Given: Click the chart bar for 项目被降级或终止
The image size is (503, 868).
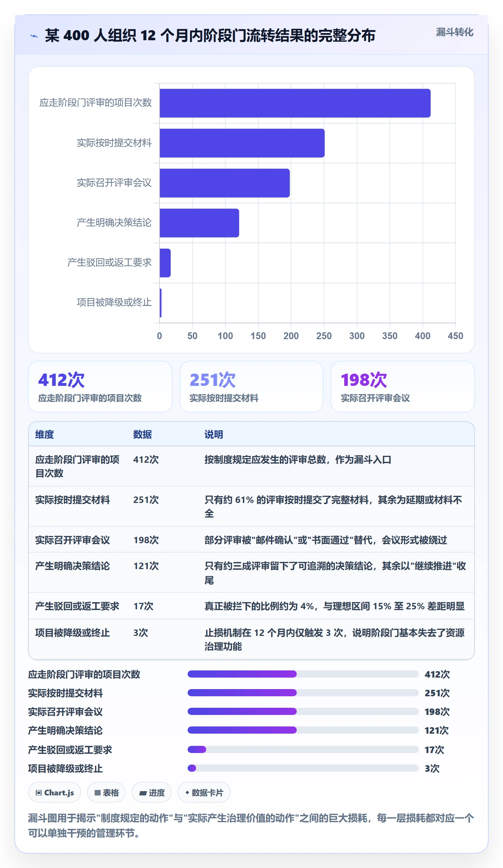Looking at the screenshot, I should [161, 303].
